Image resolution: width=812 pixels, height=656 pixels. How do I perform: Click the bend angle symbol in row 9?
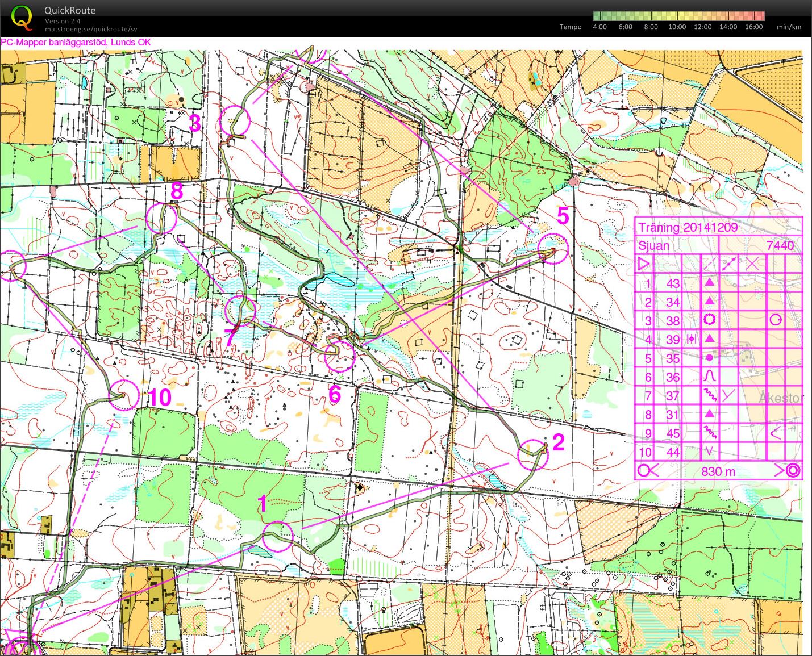[776, 433]
